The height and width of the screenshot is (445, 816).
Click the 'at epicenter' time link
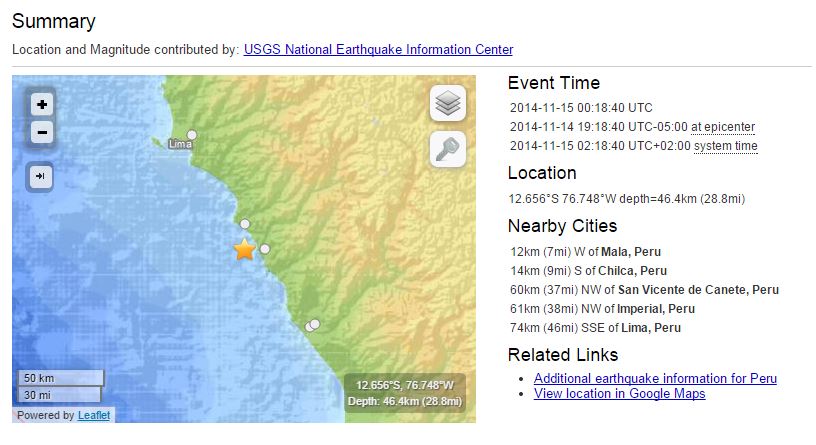tap(723, 127)
